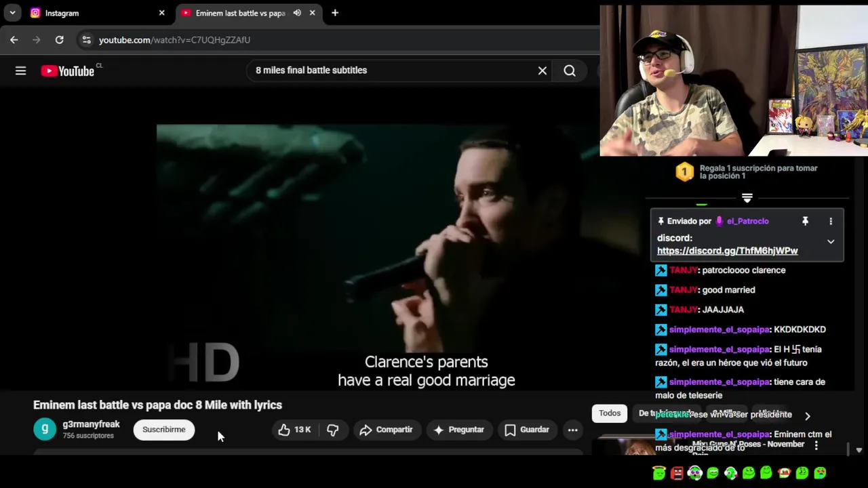The image size is (868, 488).
Task: Expand the pinned message chevron
Action: [x=831, y=242]
